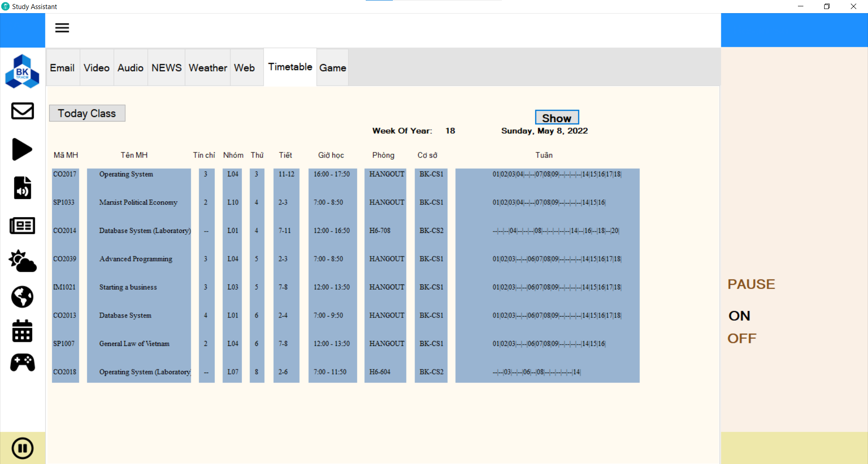Turn the assistant OFF

coord(741,338)
